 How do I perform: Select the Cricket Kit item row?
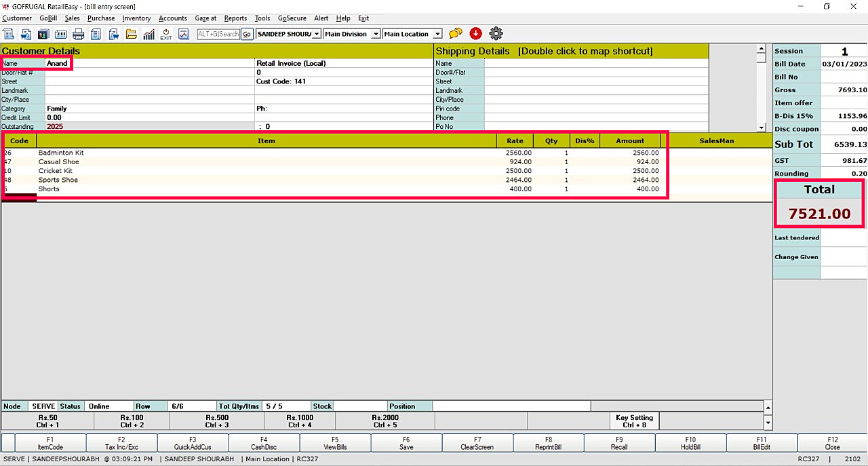(55, 171)
